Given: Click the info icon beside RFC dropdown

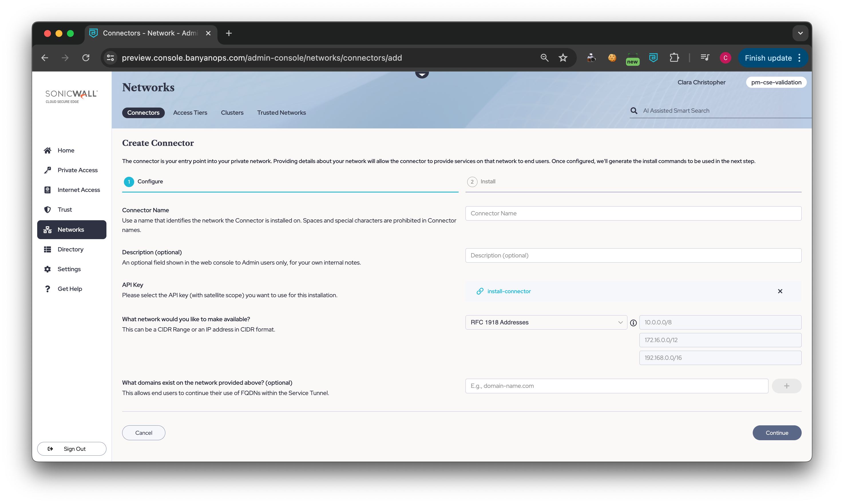Looking at the screenshot, I should [x=633, y=323].
